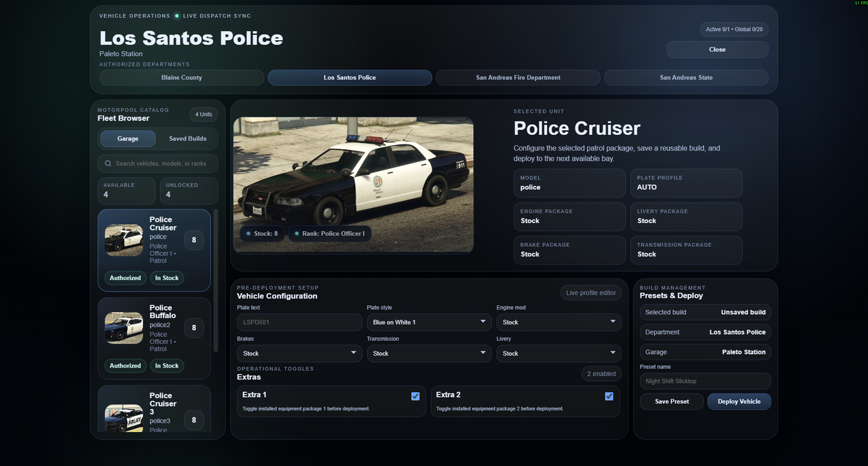Click the In Stock badge on Police Buffalo card

(x=167, y=366)
